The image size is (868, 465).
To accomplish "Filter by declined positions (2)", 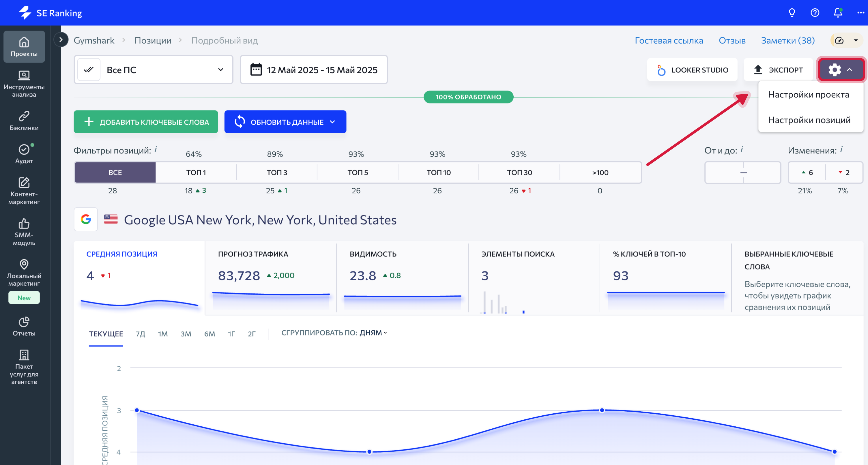I will click(844, 172).
